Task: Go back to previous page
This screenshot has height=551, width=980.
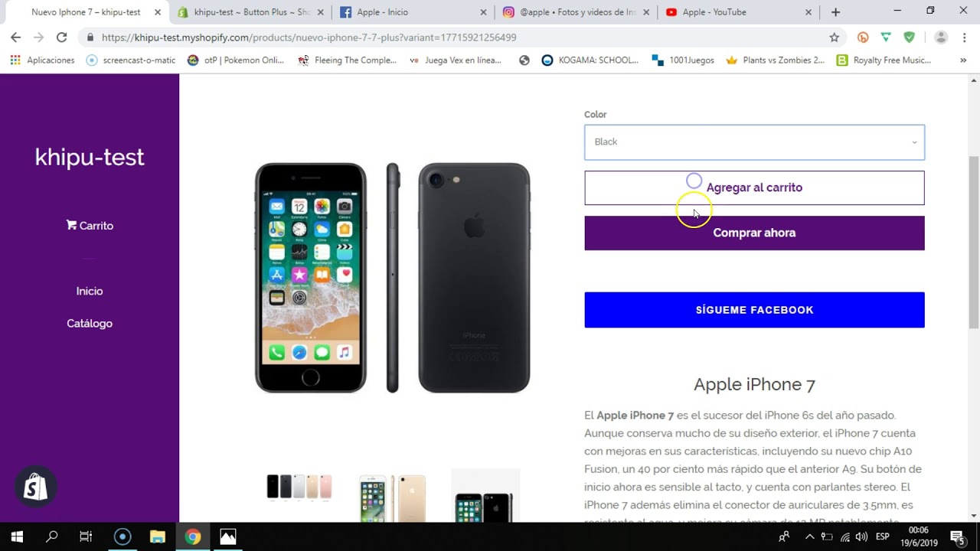Action: point(15,37)
